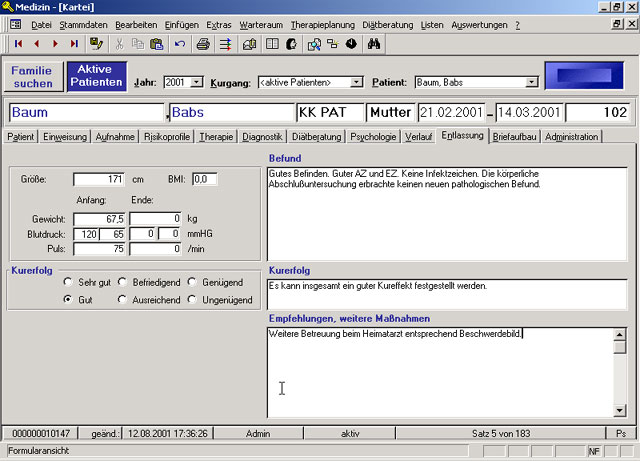The image size is (640, 461).
Task: Switch to the Briefaufbau tab
Action: [514, 137]
